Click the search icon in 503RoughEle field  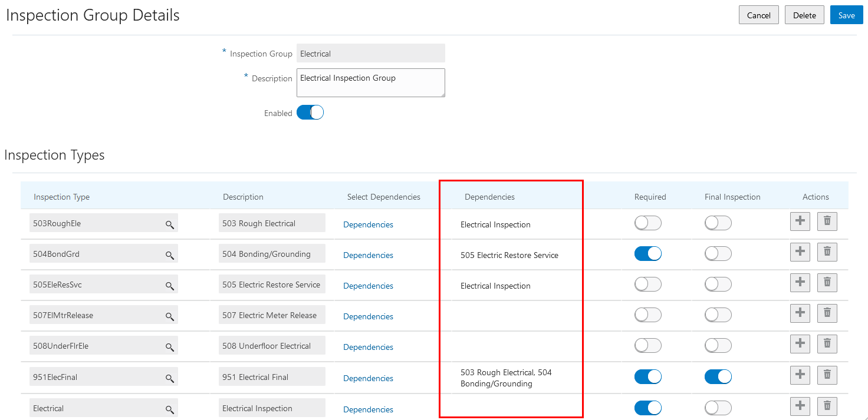point(169,224)
